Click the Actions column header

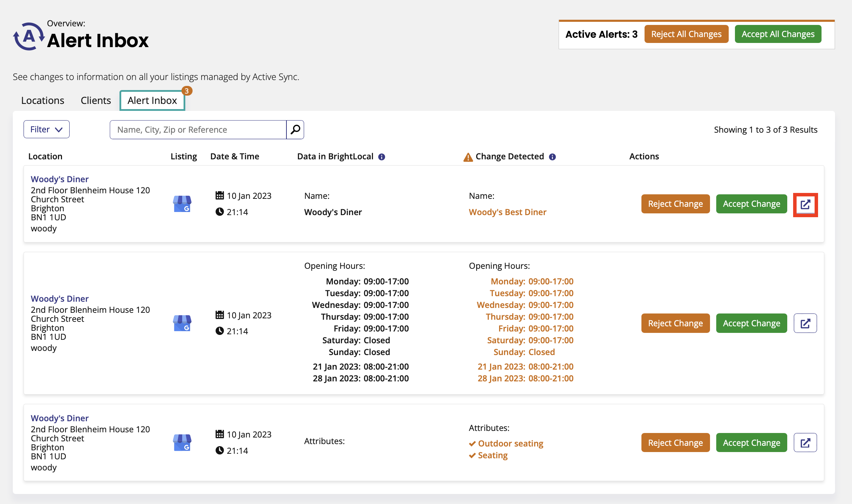click(644, 156)
